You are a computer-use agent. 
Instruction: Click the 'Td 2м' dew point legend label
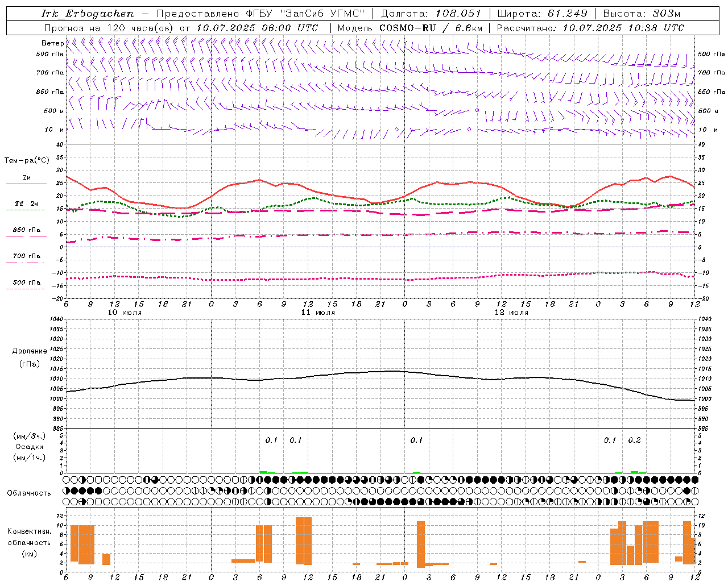(x=27, y=203)
